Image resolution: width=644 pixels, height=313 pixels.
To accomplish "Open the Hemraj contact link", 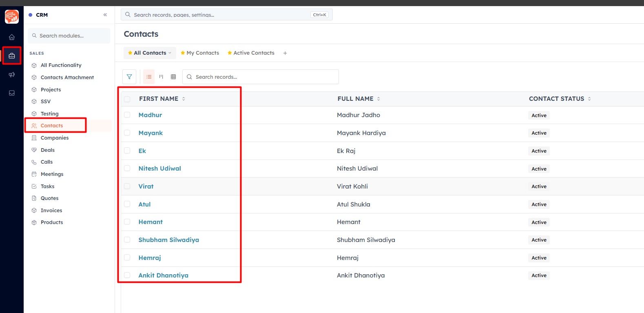I will (150, 258).
